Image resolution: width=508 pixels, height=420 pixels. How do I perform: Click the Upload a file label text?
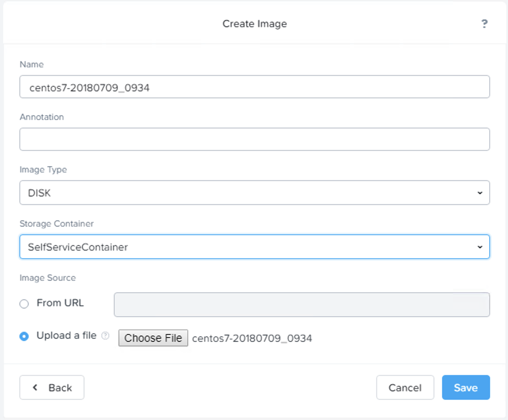(66, 335)
